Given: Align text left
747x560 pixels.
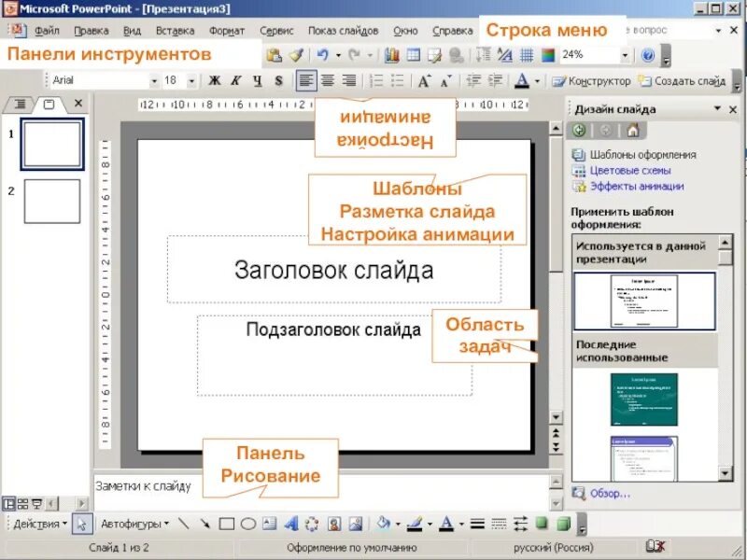Looking at the screenshot, I should pyautogui.click(x=306, y=81).
